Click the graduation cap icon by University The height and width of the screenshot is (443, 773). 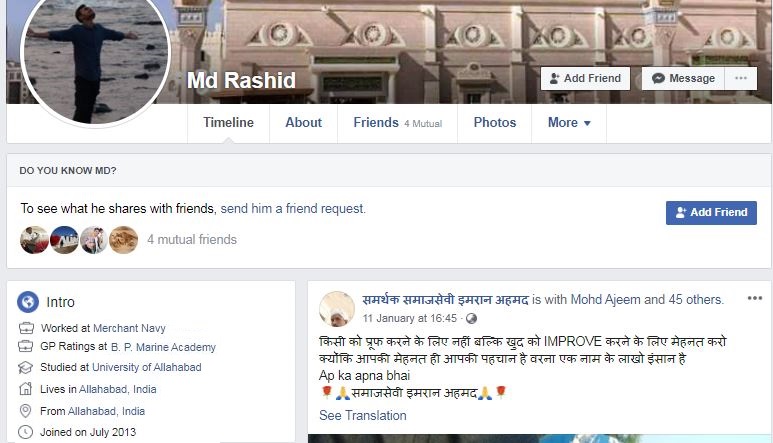tap(26, 368)
